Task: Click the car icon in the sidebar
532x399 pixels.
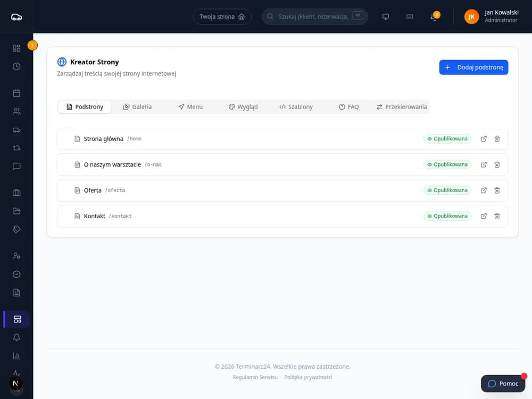Action: tap(16, 130)
